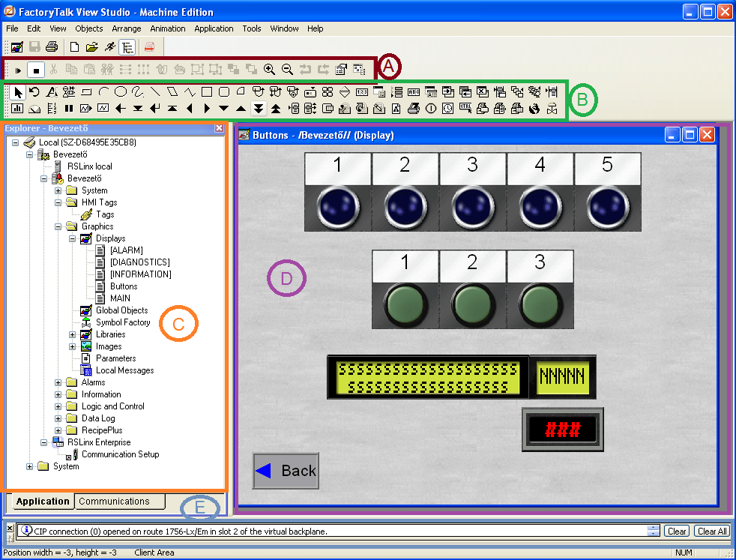Open the Arrange menu
Viewport: 736px width, 560px height.
click(126, 28)
